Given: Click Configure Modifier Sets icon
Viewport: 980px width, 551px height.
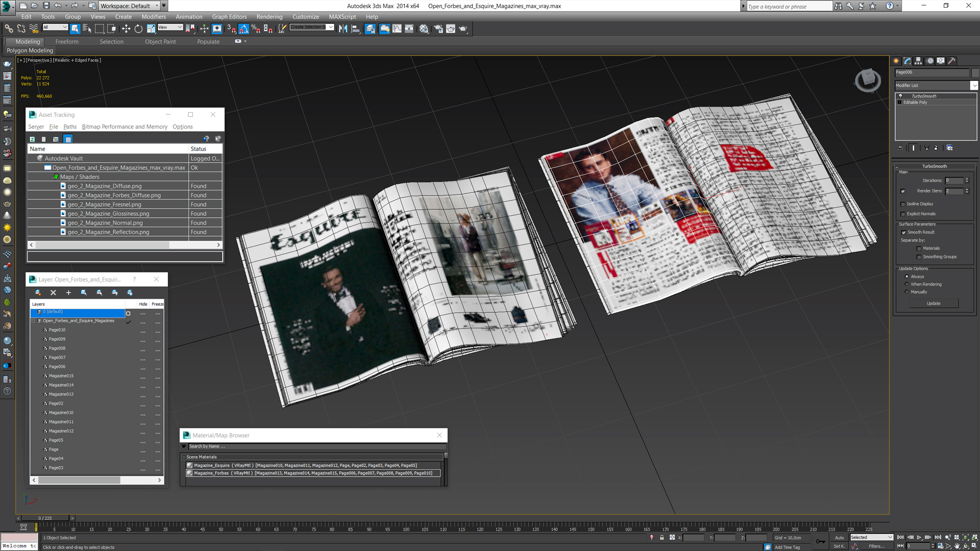Looking at the screenshot, I should click(950, 148).
